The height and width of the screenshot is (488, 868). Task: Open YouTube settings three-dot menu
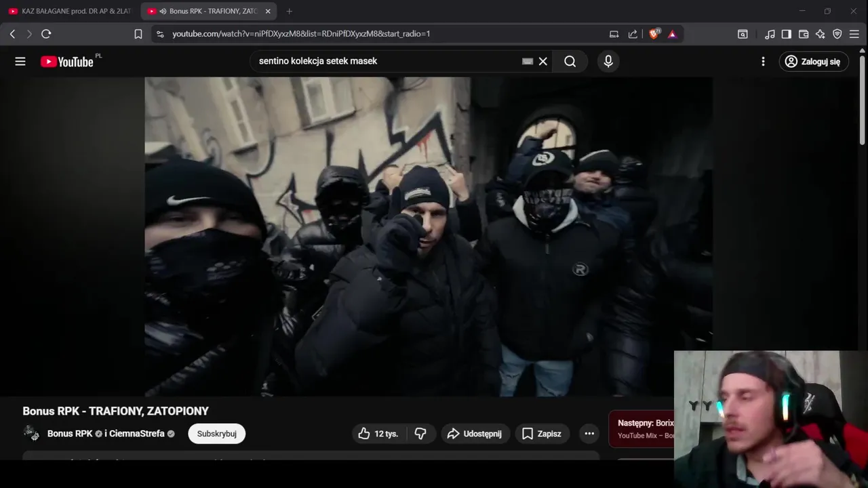763,62
